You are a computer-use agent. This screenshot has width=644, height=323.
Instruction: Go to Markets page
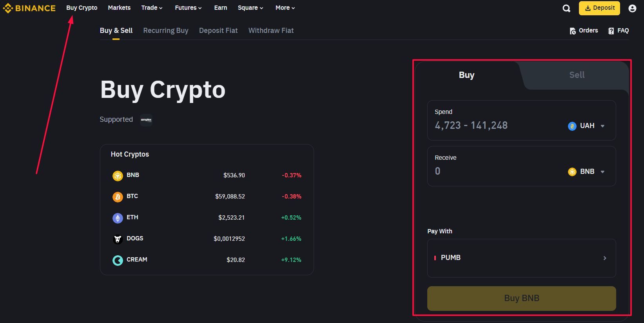[119, 8]
